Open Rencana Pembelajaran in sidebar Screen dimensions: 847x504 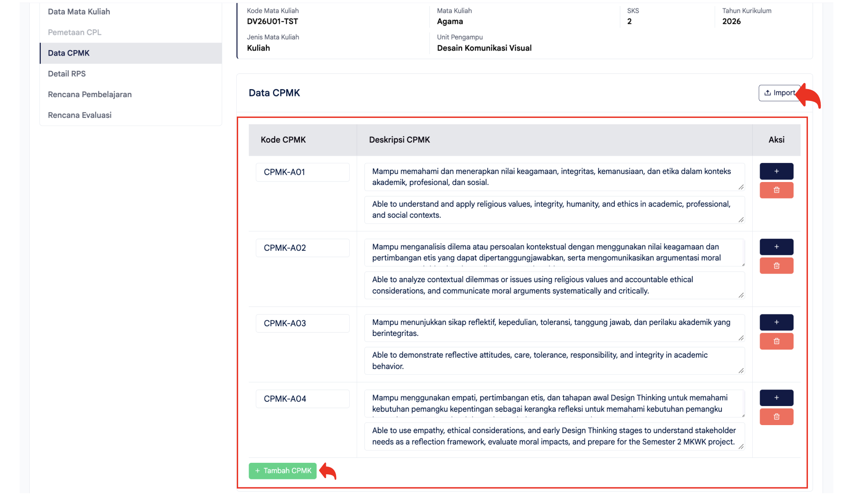(131, 95)
